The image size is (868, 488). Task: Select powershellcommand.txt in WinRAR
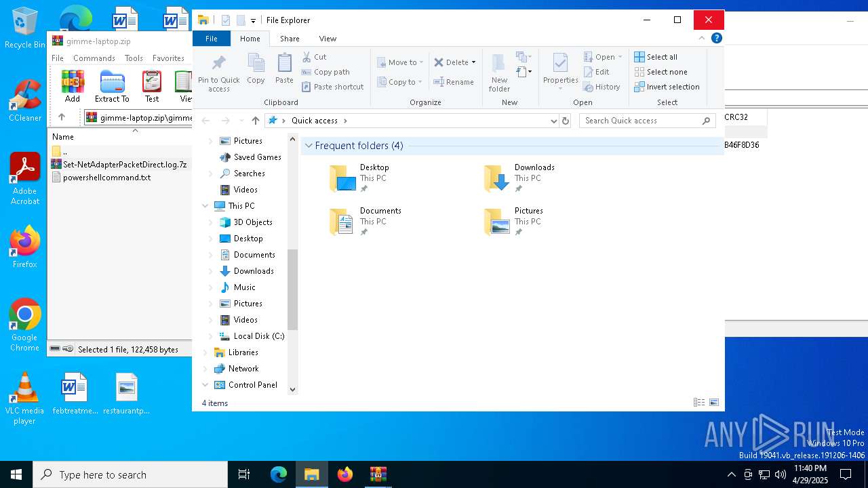coord(106,178)
